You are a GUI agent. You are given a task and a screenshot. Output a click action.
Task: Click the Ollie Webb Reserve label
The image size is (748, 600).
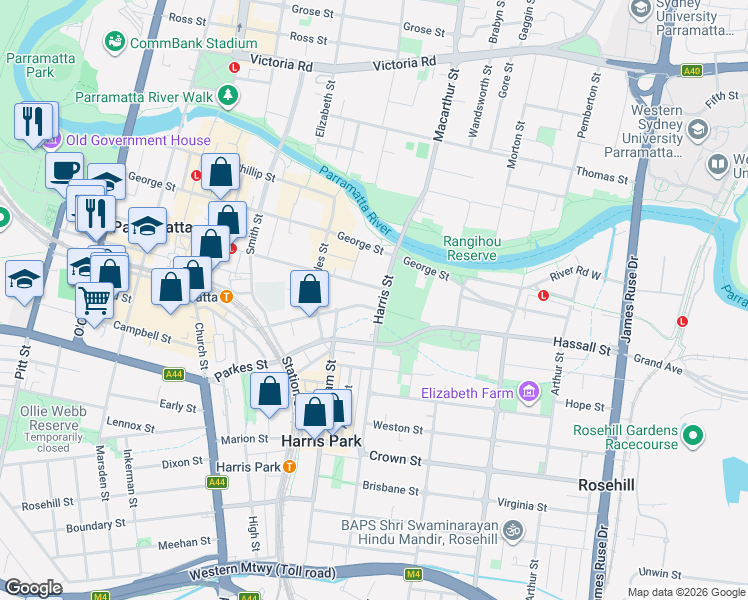point(53,418)
